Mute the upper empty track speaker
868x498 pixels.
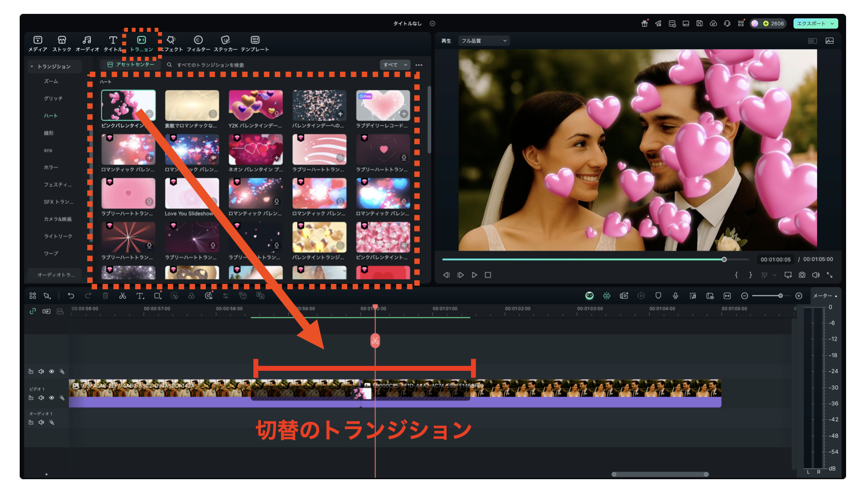41,371
